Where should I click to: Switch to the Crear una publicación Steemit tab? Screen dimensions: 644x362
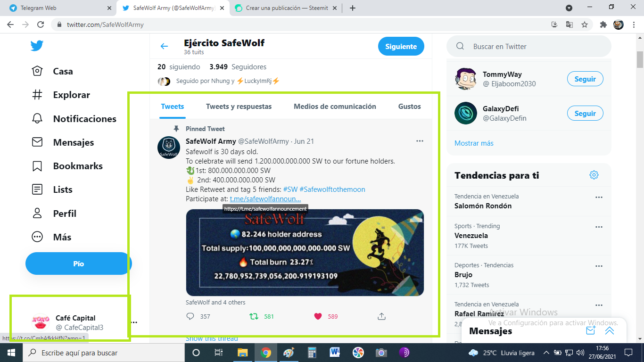286,8
